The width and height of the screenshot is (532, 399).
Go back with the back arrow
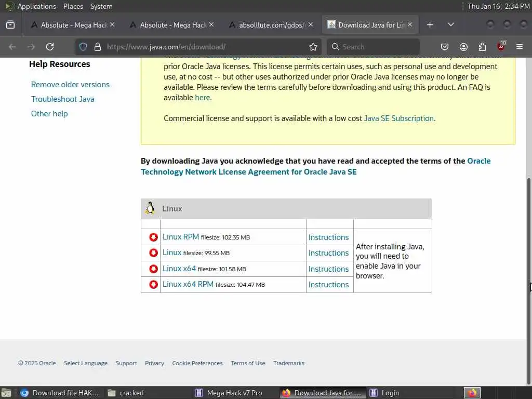click(12, 46)
